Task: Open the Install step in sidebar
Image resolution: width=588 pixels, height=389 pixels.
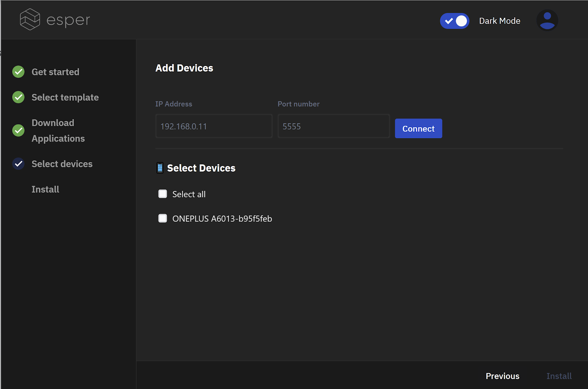Action: [45, 189]
